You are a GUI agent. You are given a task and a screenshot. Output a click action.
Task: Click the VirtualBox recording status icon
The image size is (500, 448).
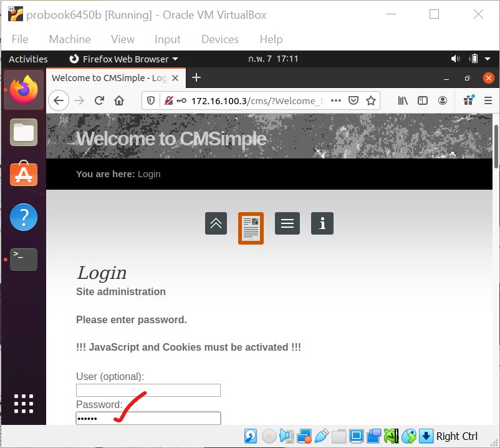click(x=373, y=436)
